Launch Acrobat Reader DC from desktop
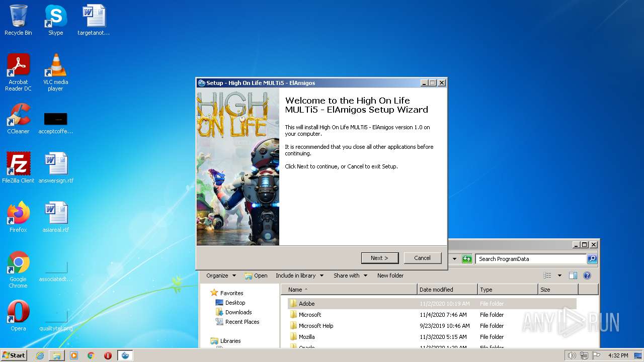 18,72
